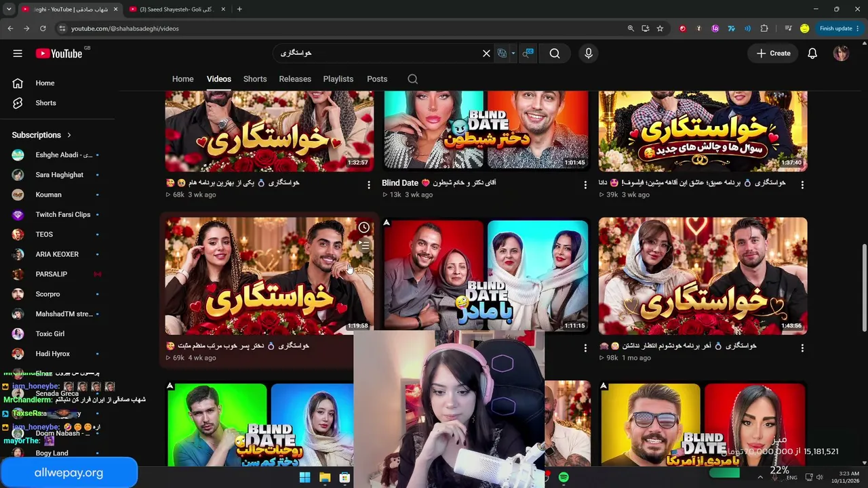Viewport: 868px width, 488px height.
Task: Go to the YouTube logo home page
Action: [x=59, y=54]
